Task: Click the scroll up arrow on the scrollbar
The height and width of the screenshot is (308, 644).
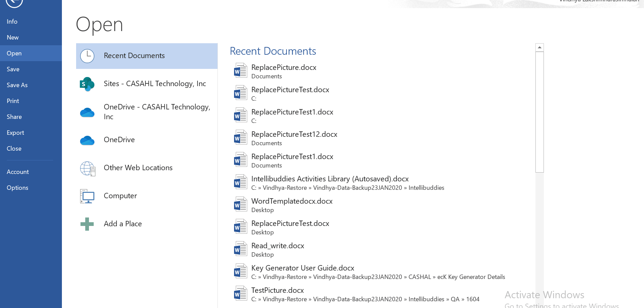Action: [539, 47]
